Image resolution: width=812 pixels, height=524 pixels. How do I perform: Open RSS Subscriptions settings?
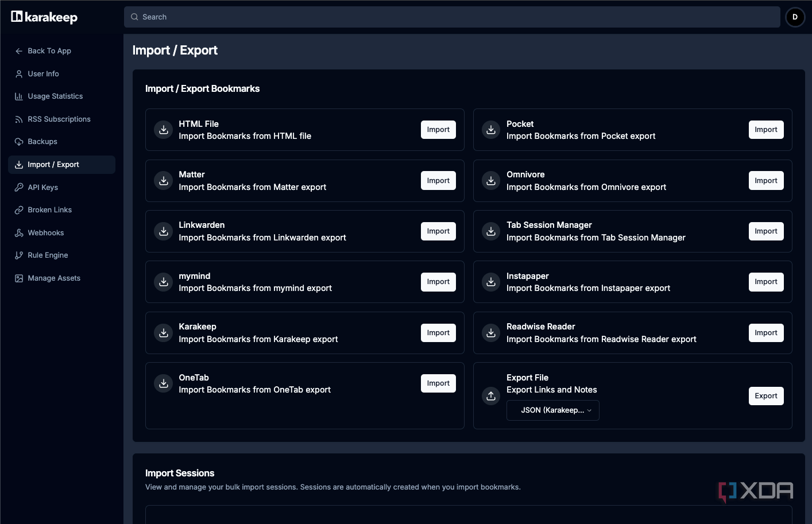pyautogui.click(x=61, y=119)
